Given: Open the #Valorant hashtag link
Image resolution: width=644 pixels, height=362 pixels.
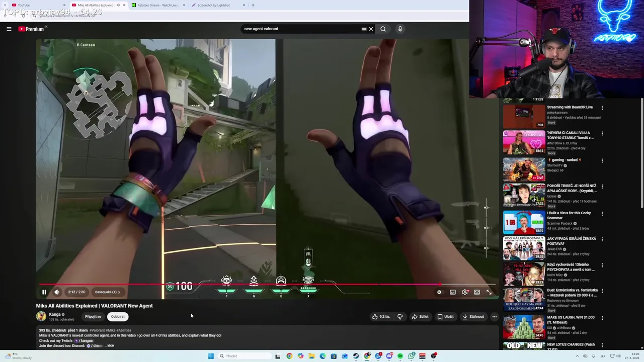Looking at the screenshot, I should coord(97,330).
